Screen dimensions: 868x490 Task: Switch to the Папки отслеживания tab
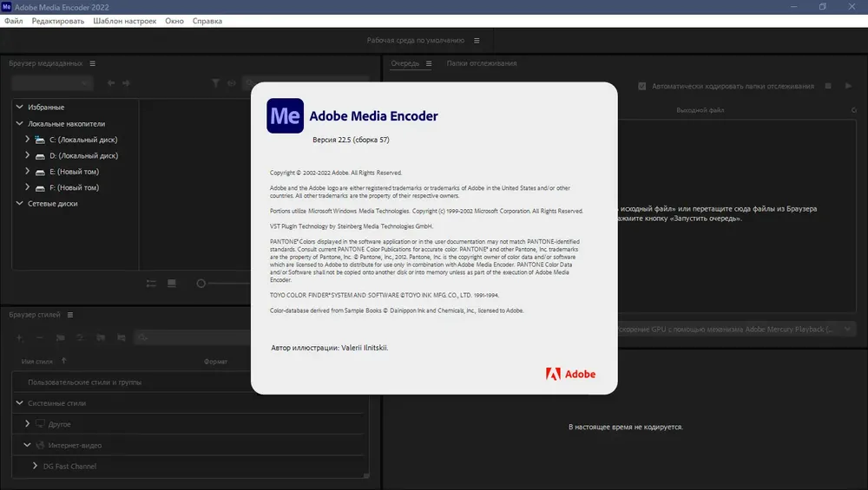[482, 63]
